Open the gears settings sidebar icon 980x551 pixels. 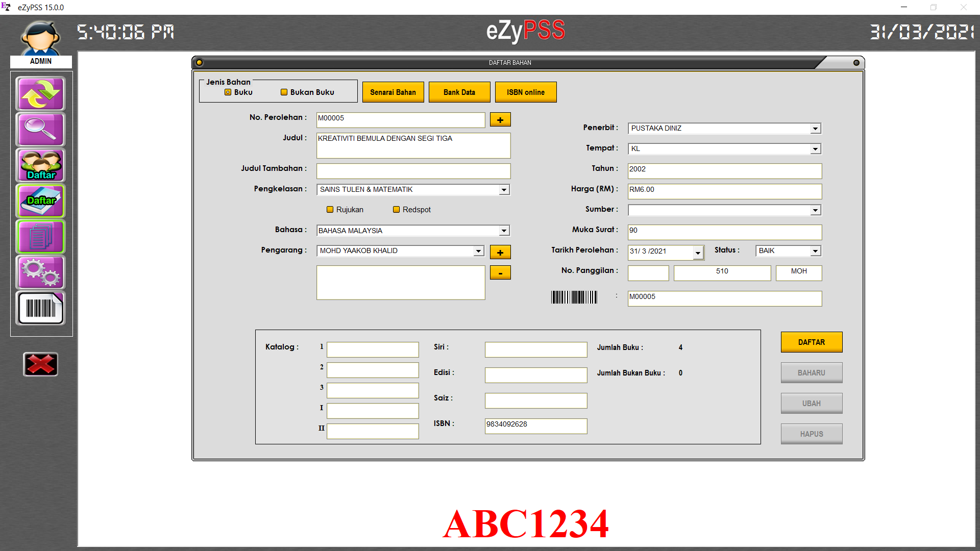click(x=40, y=272)
